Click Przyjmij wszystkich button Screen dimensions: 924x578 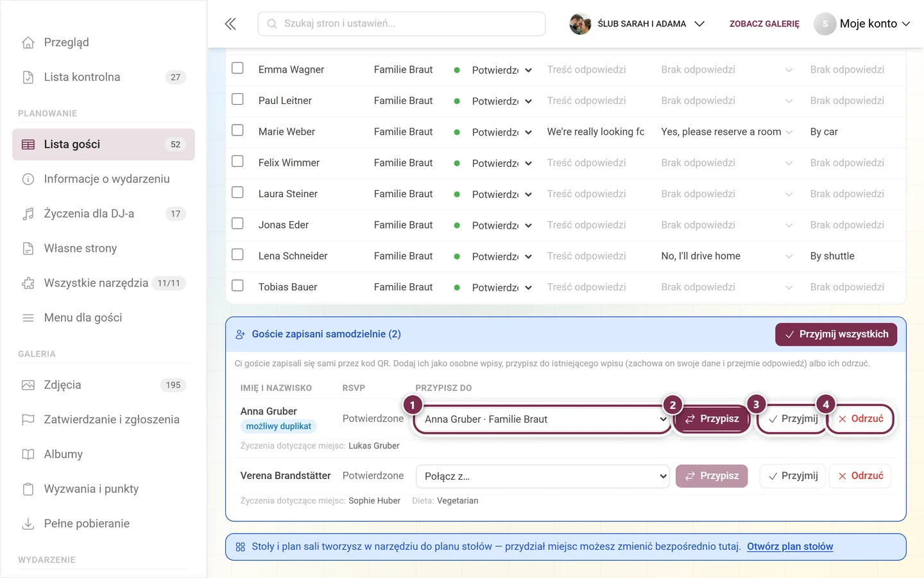click(x=836, y=335)
